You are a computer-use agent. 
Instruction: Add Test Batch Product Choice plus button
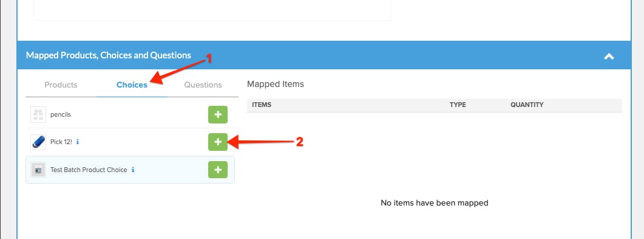click(x=218, y=170)
